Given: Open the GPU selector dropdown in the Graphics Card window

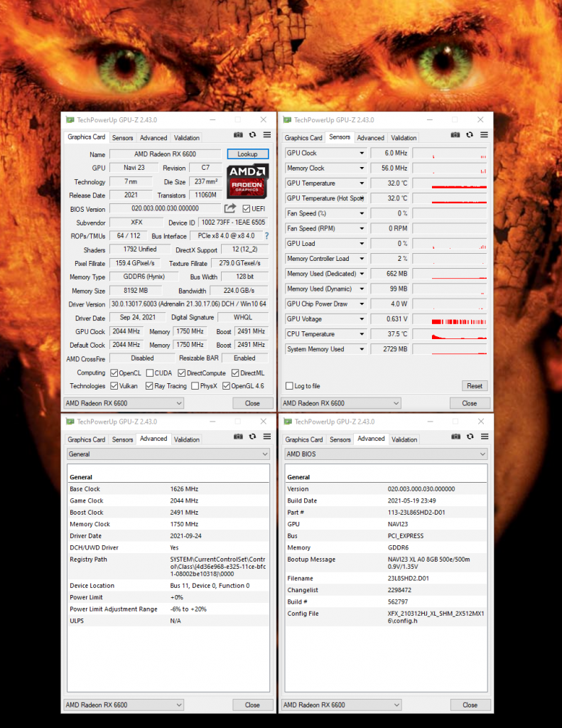Looking at the screenshot, I should pos(124,403).
